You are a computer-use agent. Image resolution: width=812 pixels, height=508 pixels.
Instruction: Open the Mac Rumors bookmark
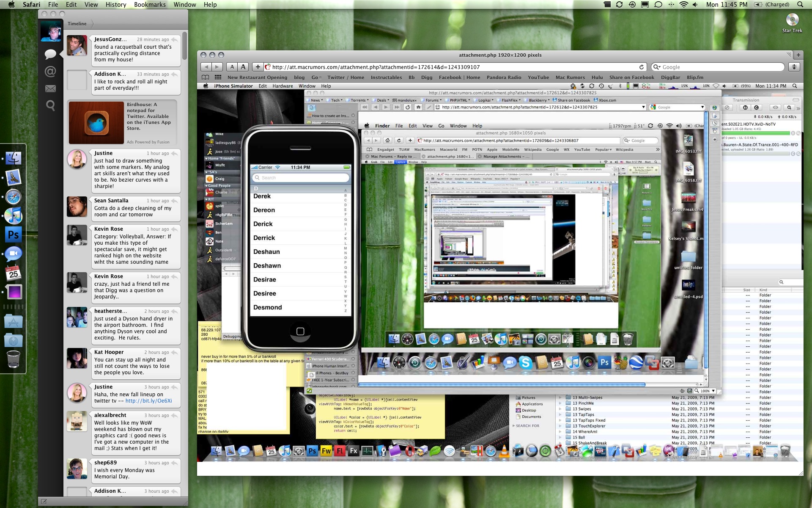(x=570, y=77)
